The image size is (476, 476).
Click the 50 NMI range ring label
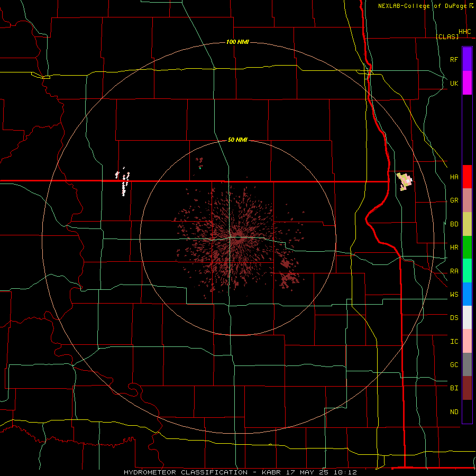point(237,140)
